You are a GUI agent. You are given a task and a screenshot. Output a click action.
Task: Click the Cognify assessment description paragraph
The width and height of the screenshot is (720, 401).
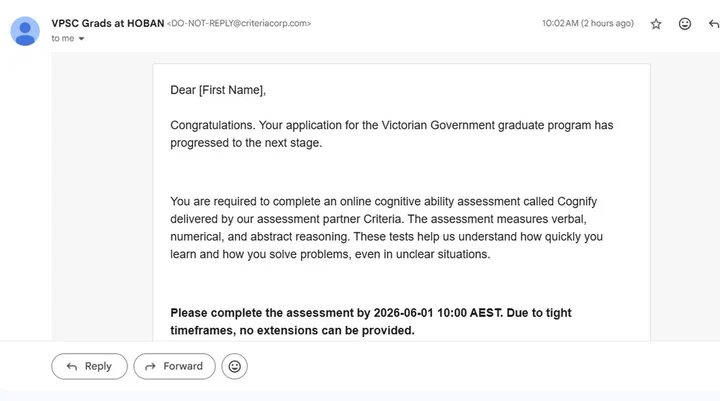[387, 228]
